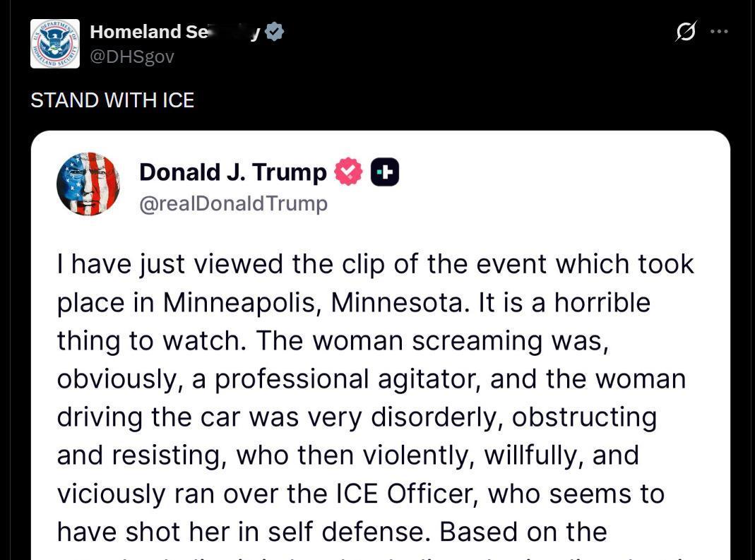Click the flag-themed Trump avatar in the embedded post
Screen dimensions: 755x560
tap(88, 184)
